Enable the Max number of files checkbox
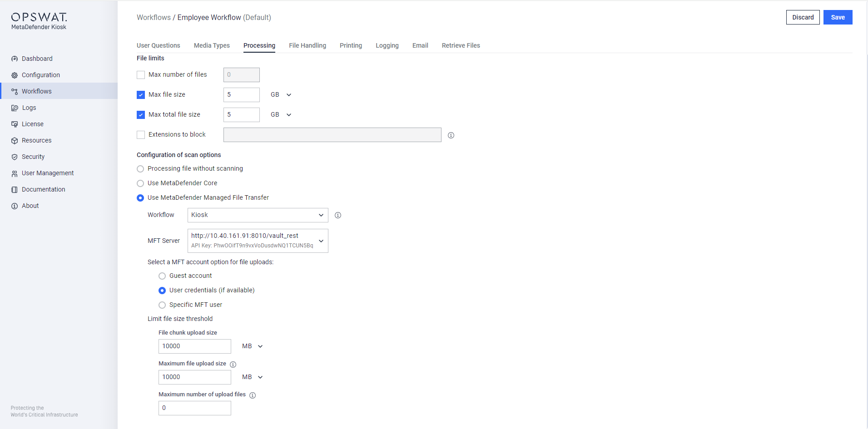This screenshot has width=868, height=429. click(x=141, y=75)
